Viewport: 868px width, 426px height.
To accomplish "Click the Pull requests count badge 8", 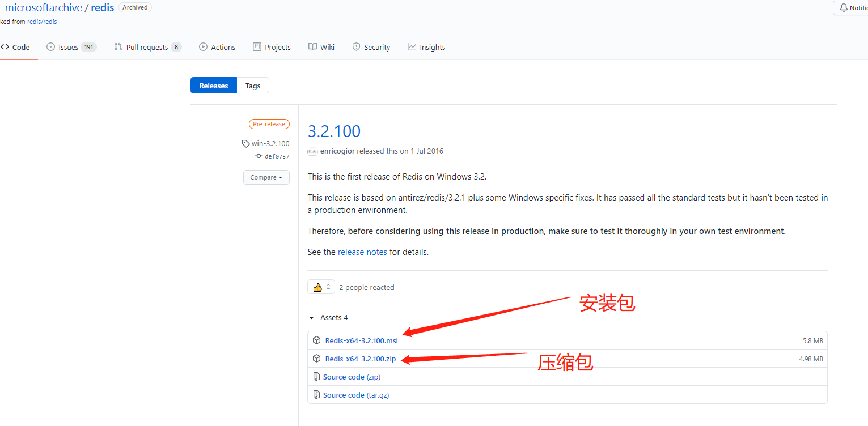I will click(x=176, y=47).
